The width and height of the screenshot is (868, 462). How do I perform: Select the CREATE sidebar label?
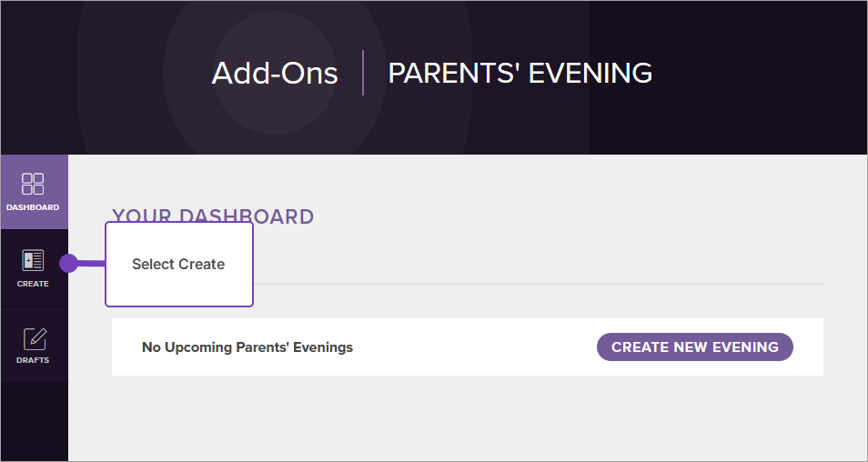point(33,284)
